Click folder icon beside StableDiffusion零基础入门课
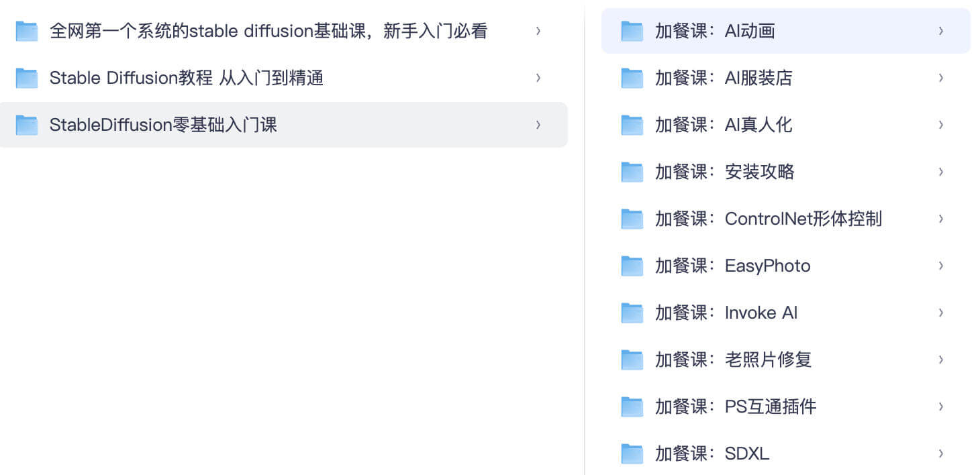 pos(27,125)
